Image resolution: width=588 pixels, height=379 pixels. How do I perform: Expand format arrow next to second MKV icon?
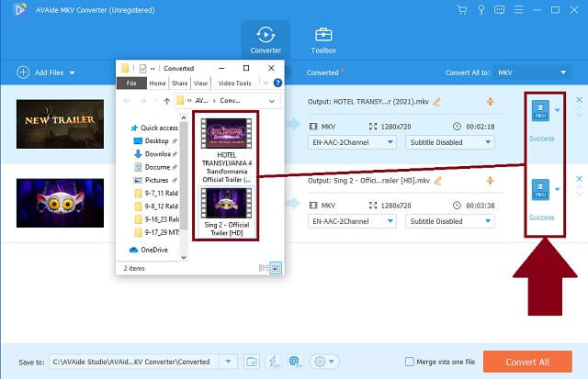coord(558,189)
